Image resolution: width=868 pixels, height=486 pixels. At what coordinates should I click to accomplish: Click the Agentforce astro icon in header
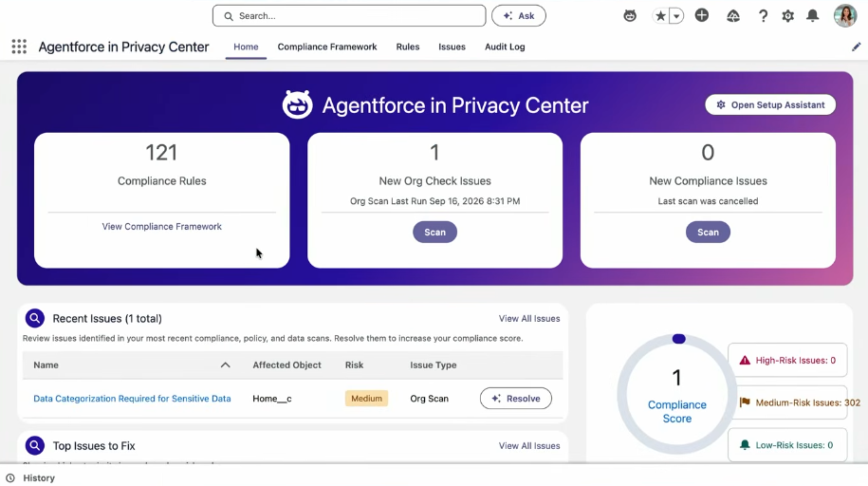630,16
